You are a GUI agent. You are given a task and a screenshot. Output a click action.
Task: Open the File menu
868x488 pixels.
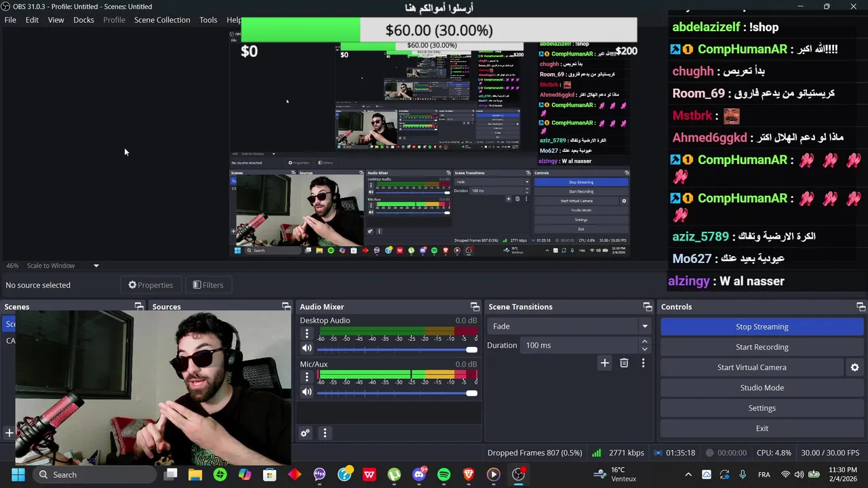click(10, 20)
